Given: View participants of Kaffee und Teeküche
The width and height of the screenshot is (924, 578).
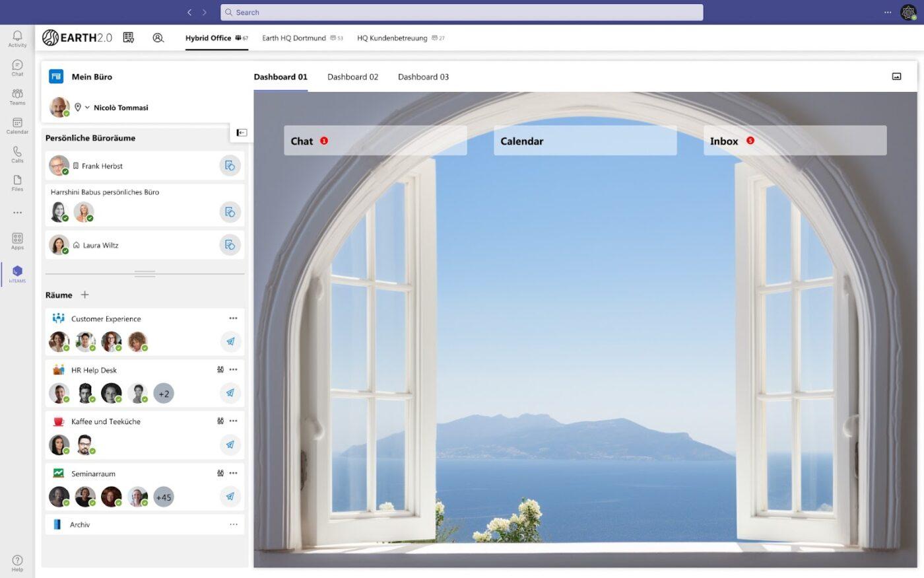Looking at the screenshot, I should click(x=220, y=421).
